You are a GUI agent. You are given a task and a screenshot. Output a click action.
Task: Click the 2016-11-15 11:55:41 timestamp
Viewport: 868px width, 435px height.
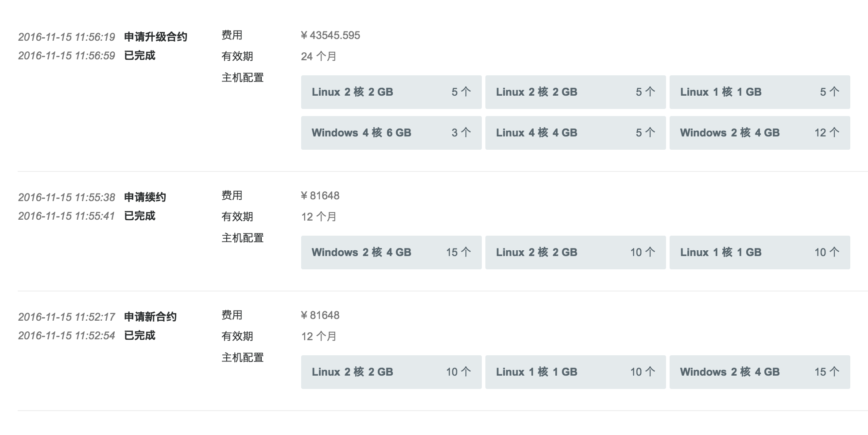tap(66, 216)
